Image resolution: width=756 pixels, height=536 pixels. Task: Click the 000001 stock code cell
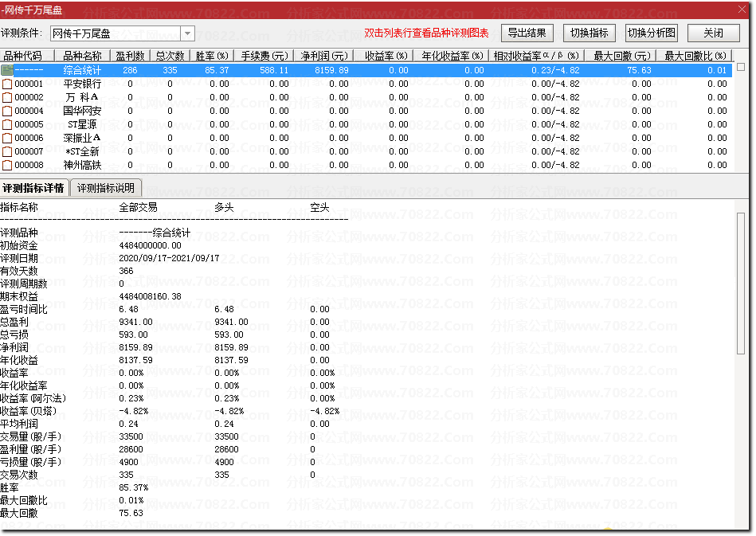coord(29,84)
